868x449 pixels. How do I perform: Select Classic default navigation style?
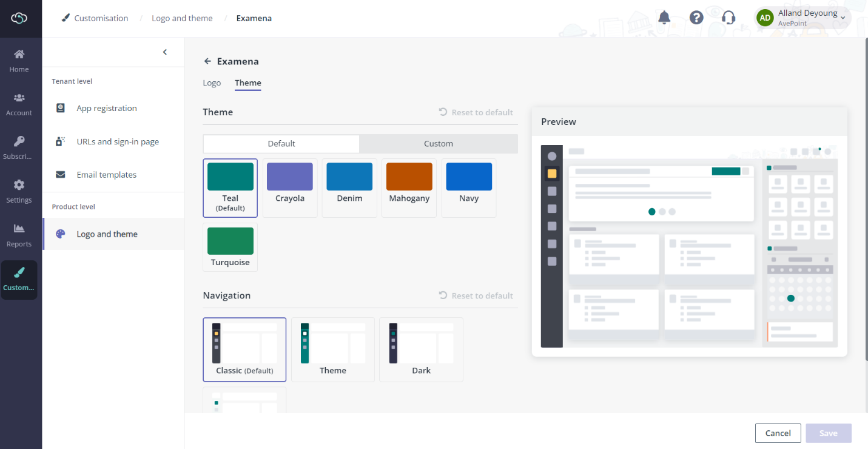coord(244,349)
